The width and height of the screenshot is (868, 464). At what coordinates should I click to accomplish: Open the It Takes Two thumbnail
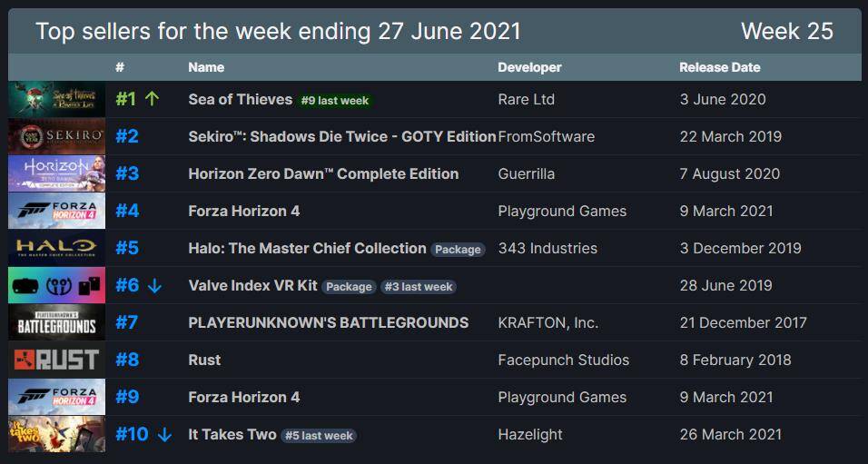(56, 434)
